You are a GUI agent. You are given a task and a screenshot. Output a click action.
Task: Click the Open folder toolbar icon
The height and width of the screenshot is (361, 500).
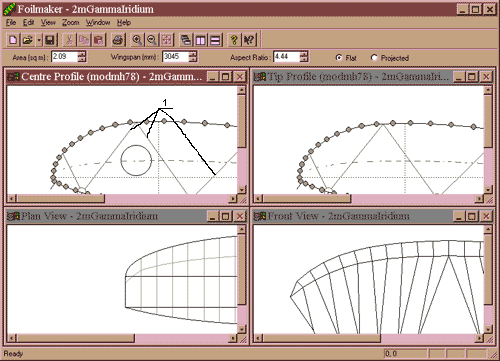28,40
